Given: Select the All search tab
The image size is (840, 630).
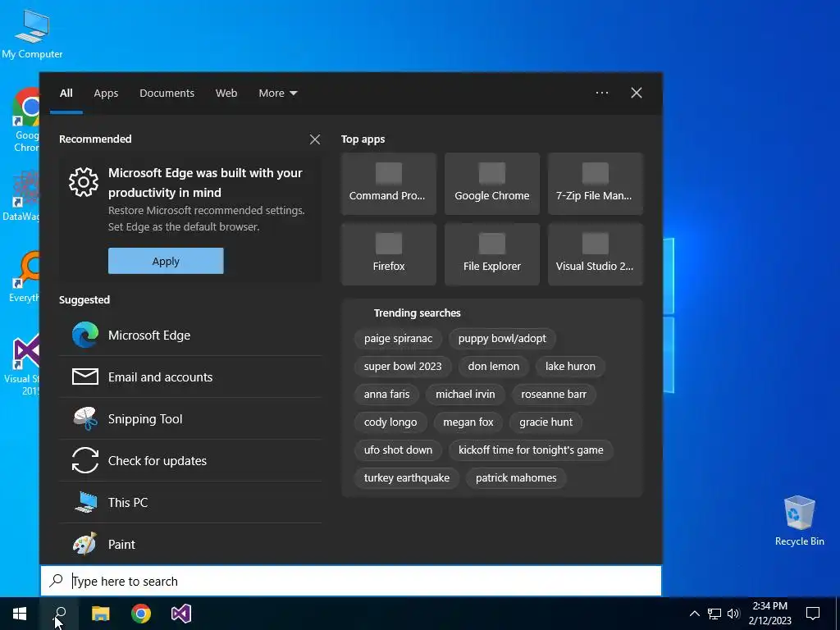Looking at the screenshot, I should [x=66, y=94].
